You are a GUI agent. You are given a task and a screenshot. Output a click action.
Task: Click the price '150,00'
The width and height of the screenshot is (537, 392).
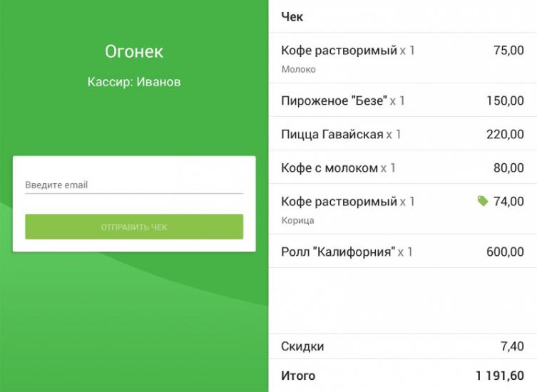click(x=505, y=100)
